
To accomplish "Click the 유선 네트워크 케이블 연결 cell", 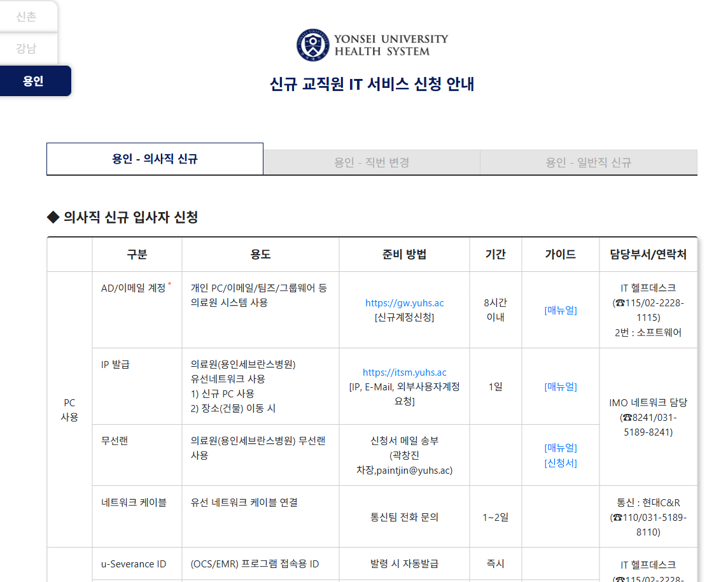I will pyautogui.click(x=260, y=516).
